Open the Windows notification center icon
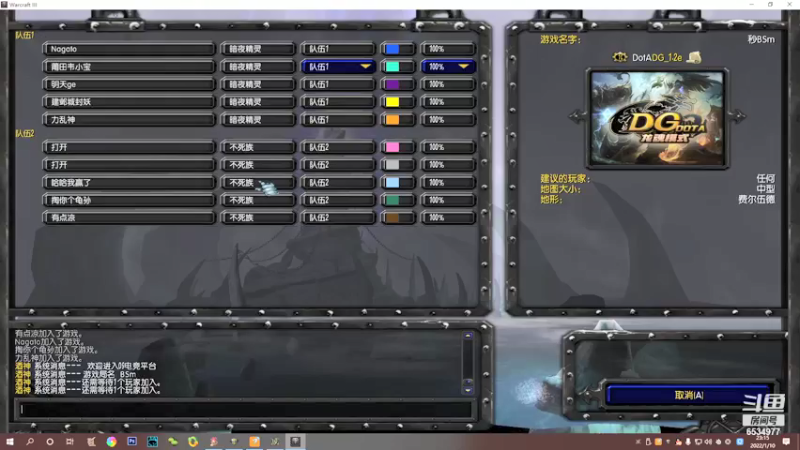The image size is (800, 450). click(x=786, y=441)
